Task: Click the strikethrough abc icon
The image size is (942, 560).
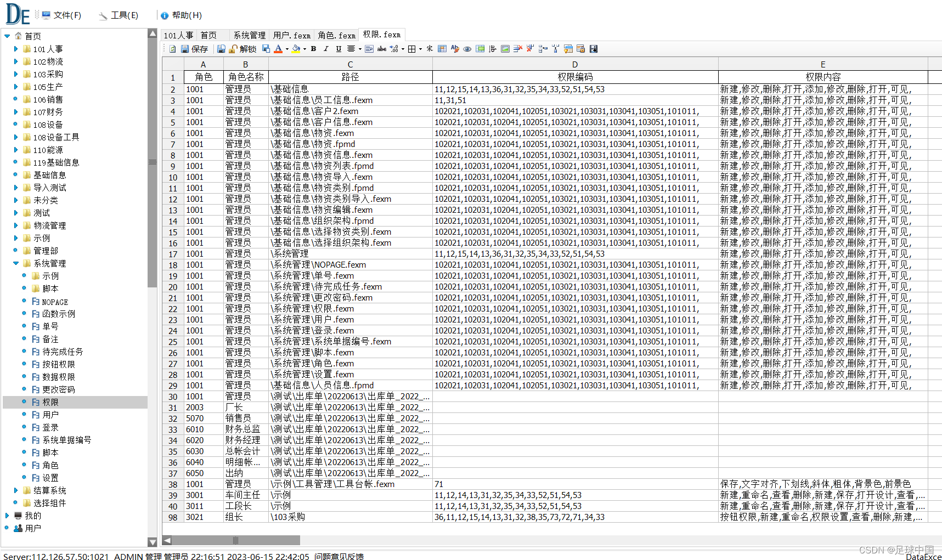Action: coord(382,49)
